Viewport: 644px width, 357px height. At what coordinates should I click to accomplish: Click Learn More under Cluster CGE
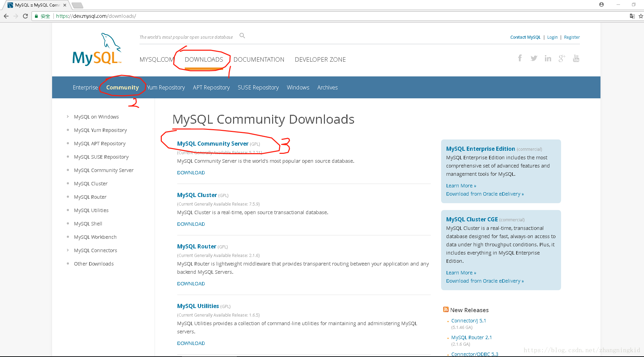(461, 273)
